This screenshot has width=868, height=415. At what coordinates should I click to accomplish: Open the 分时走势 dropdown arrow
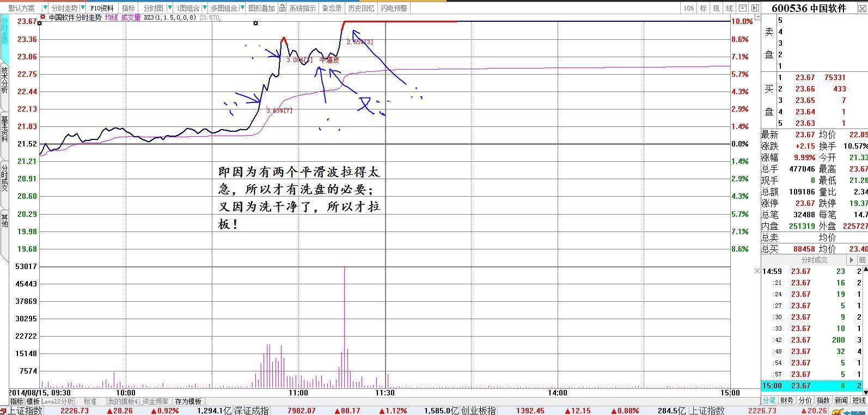82,8
